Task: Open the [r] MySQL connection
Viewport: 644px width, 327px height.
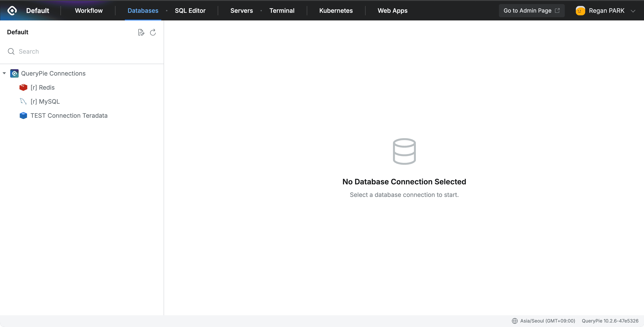Action: (x=45, y=101)
